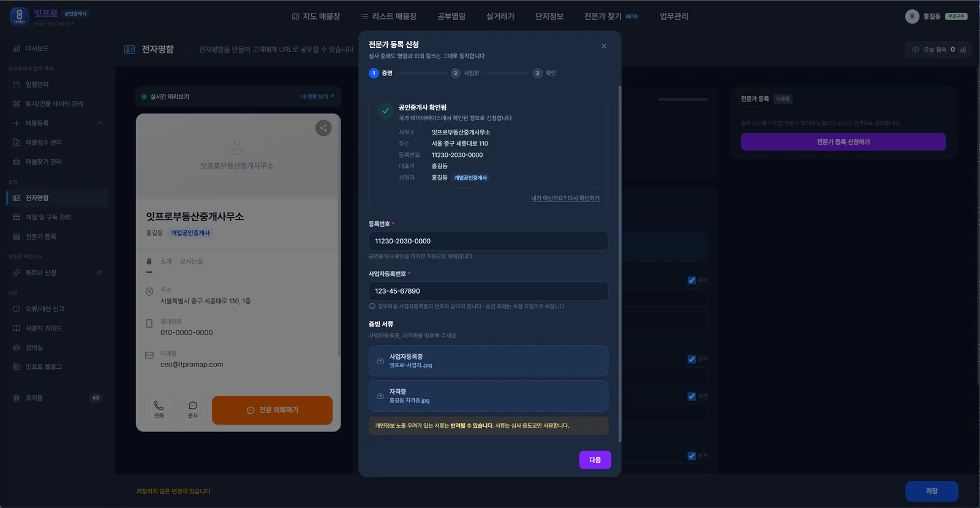Click 저장하지 않은 변경이 있습니다 notice
980x508 pixels.
pyautogui.click(x=173, y=491)
